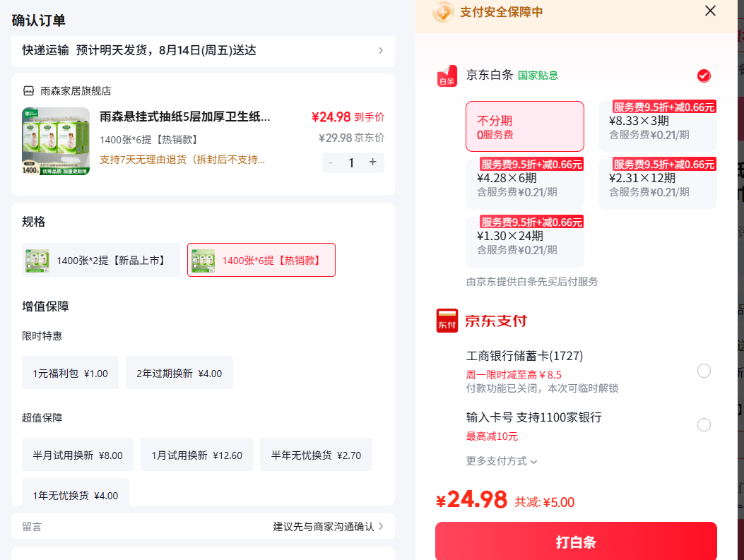Add the 1年无忧换货 ¥4.00 protection
The width and height of the screenshot is (744, 560).
[76, 492]
